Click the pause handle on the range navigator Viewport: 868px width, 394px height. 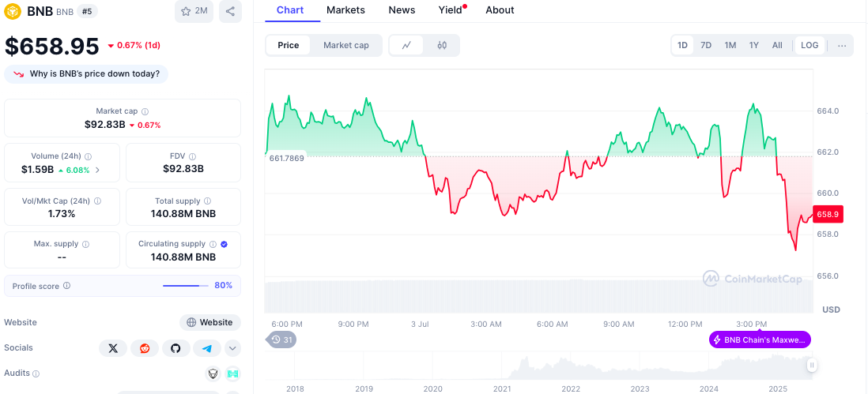tap(812, 366)
